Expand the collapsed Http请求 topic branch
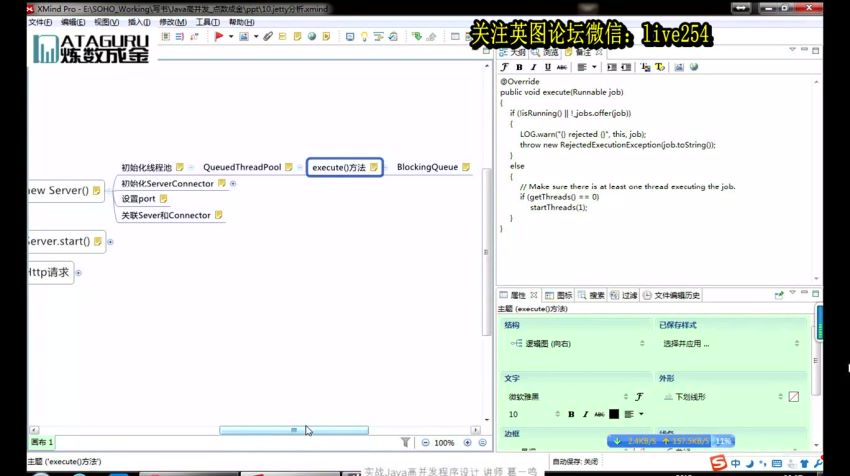 [78, 272]
